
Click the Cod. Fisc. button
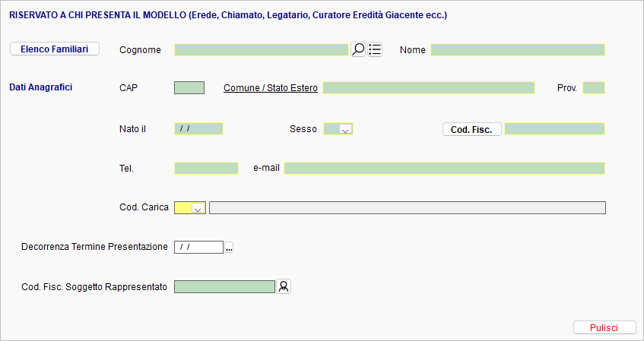coord(471,129)
